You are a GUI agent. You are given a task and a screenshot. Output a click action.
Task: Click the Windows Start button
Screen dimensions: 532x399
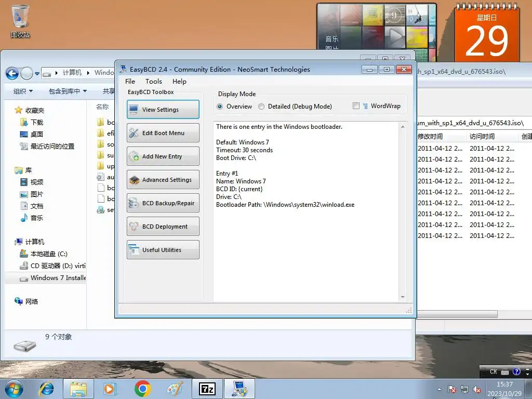coord(14,389)
